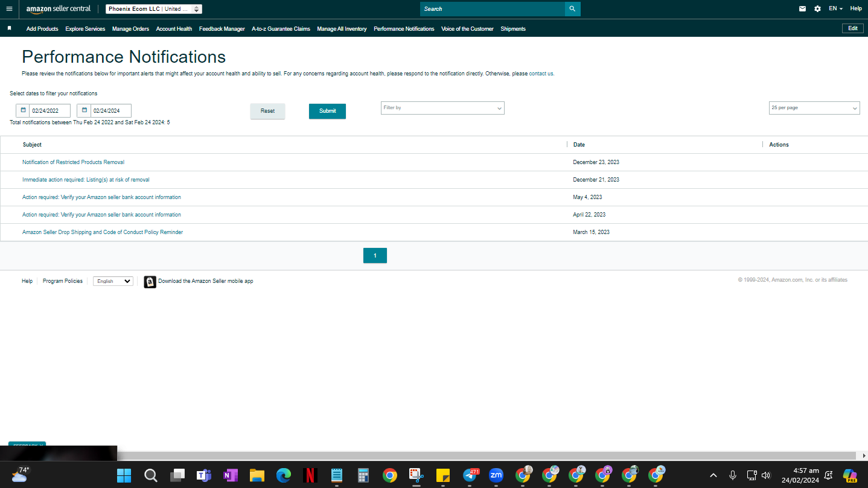Open Snipping Tool from the taskbar

click(x=416, y=475)
